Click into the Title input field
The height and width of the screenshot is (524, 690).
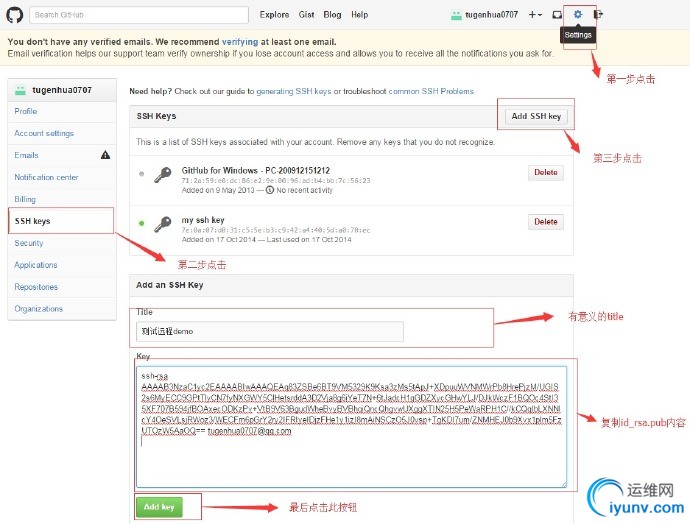tap(270, 331)
